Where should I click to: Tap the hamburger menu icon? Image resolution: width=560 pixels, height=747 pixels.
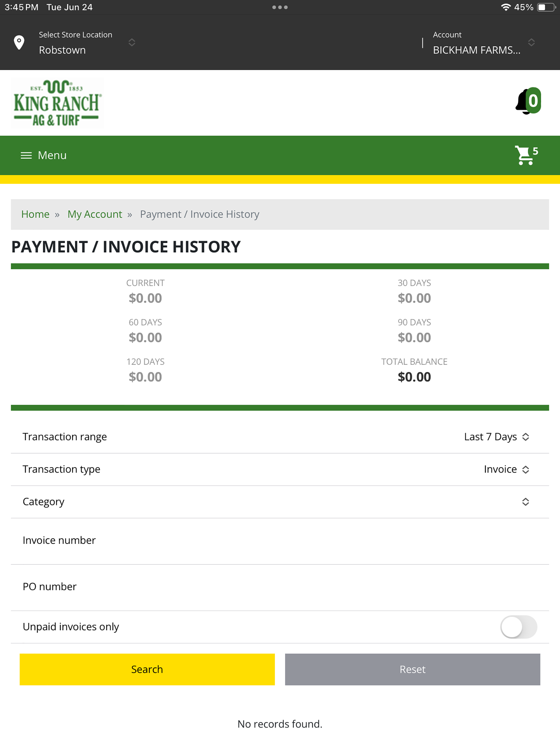click(26, 155)
